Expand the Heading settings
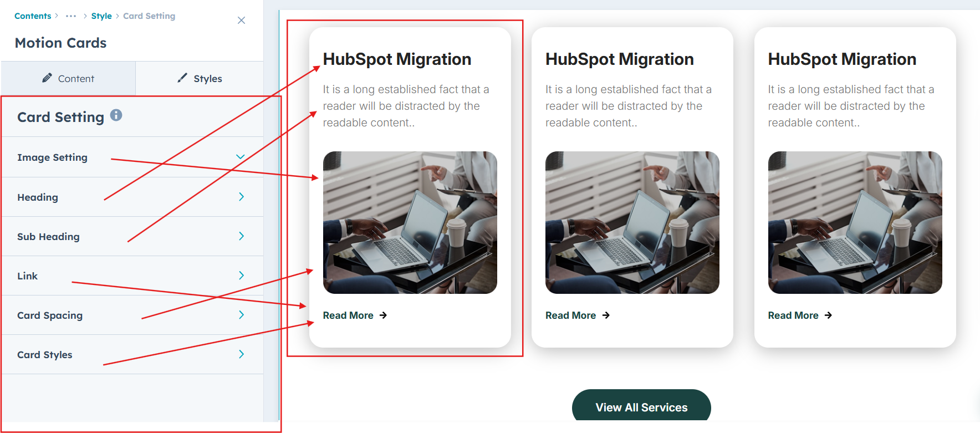Viewport: 980px width, 433px height. coord(241,197)
